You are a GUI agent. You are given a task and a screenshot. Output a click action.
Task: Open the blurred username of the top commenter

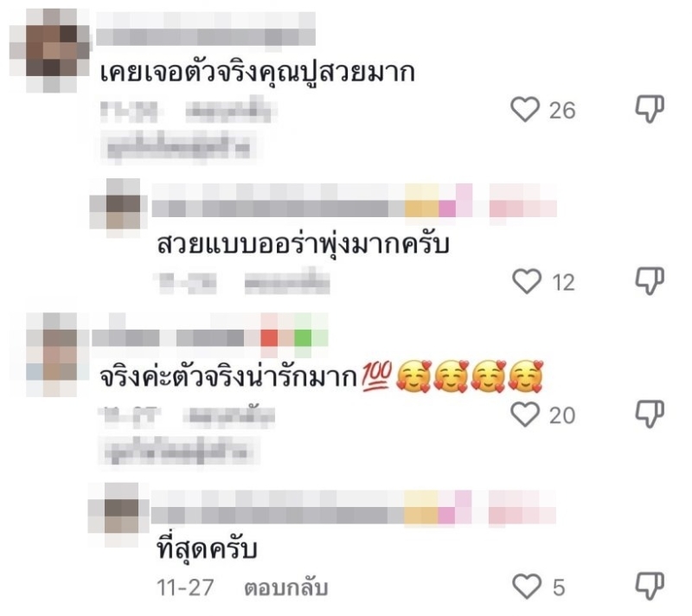tap(206, 29)
